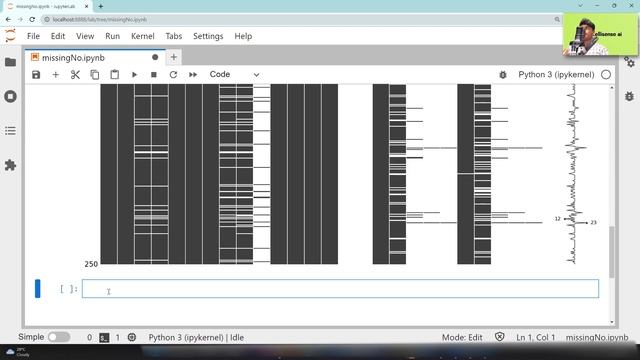The height and width of the screenshot is (360, 640).
Task: Focus the empty code cell input
Action: click(340, 289)
